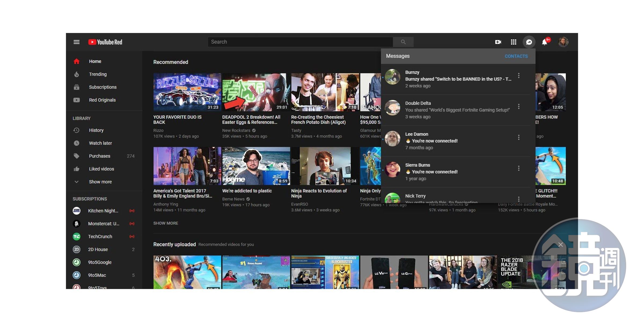Click the search magnifier button
This screenshot has height=322, width=644.
point(403,42)
